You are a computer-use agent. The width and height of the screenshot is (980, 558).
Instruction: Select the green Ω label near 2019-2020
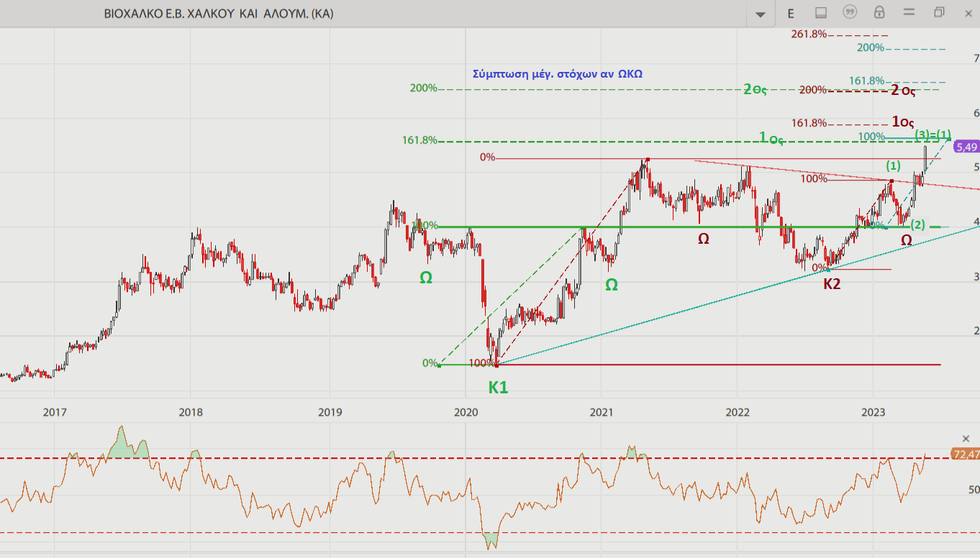[x=426, y=277]
